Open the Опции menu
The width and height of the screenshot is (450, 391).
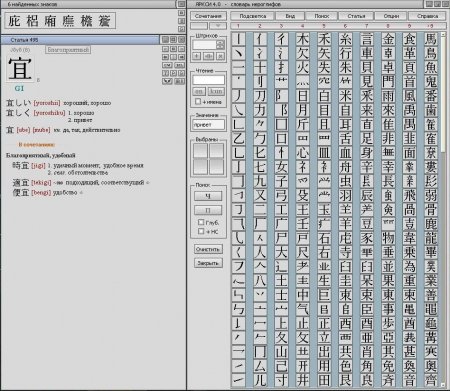coord(391,16)
